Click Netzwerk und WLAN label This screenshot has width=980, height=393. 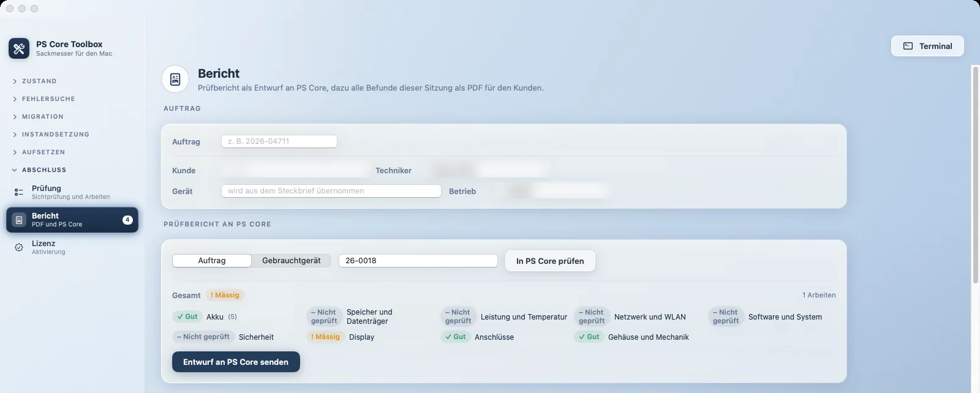pyautogui.click(x=650, y=317)
